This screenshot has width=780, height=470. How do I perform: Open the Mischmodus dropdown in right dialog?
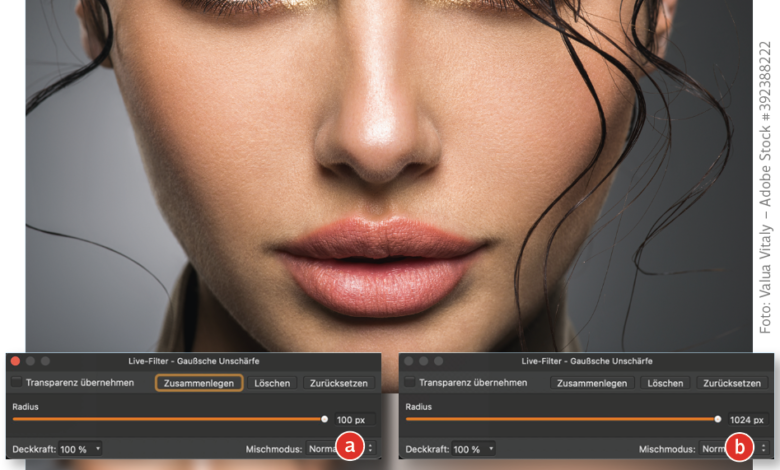click(x=734, y=449)
